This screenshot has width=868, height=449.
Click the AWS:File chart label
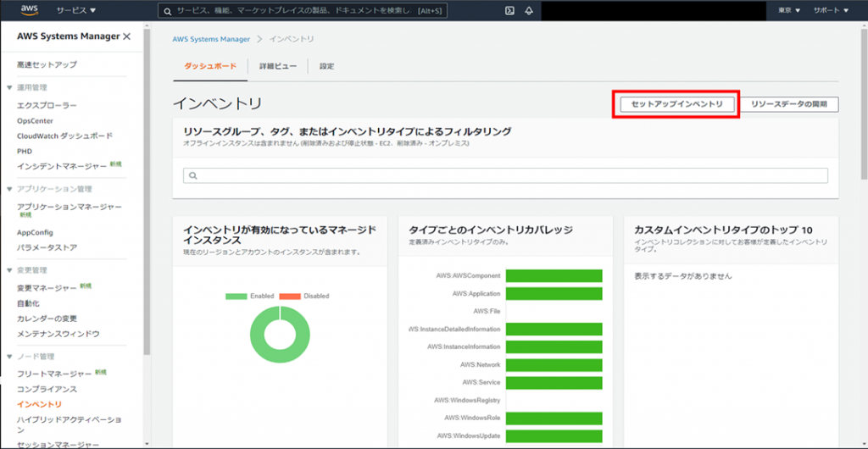pos(487,311)
